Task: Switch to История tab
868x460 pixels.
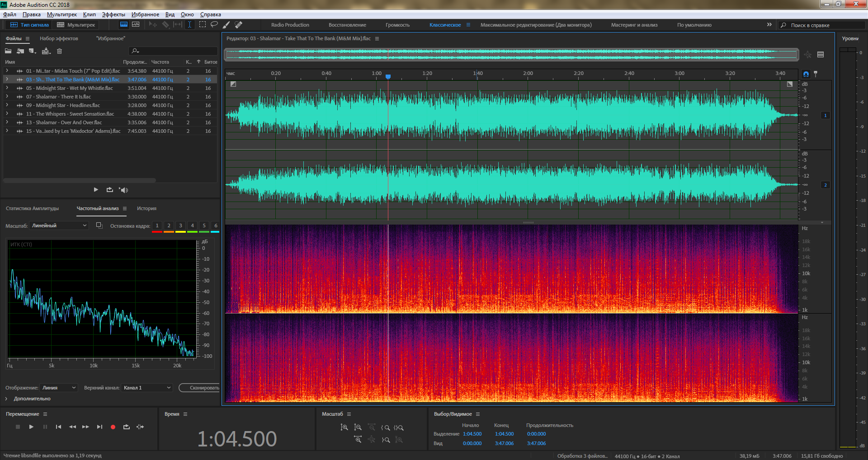Action: 146,208
